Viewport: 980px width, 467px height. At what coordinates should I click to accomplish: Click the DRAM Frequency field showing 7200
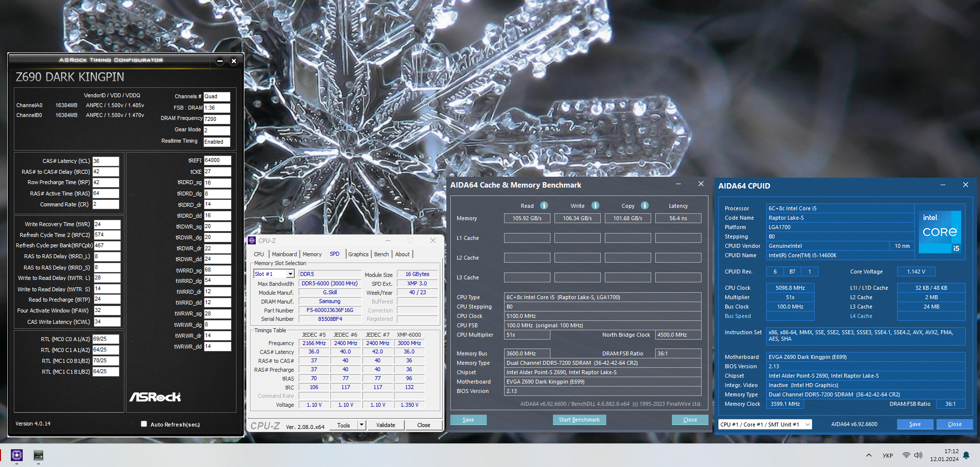pyautogui.click(x=217, y=119)
